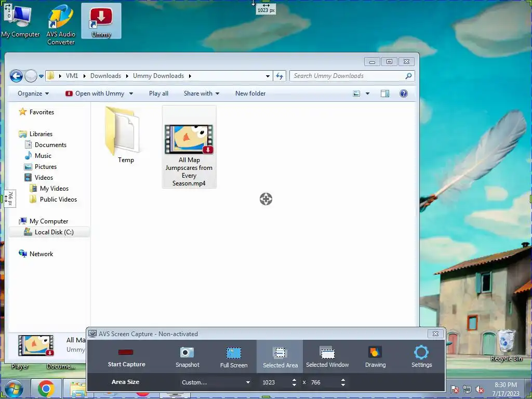Expand the view options dropdown arrow
Image resolution: width=532 pixels, height=399 pixels.
tap(367, 94)
